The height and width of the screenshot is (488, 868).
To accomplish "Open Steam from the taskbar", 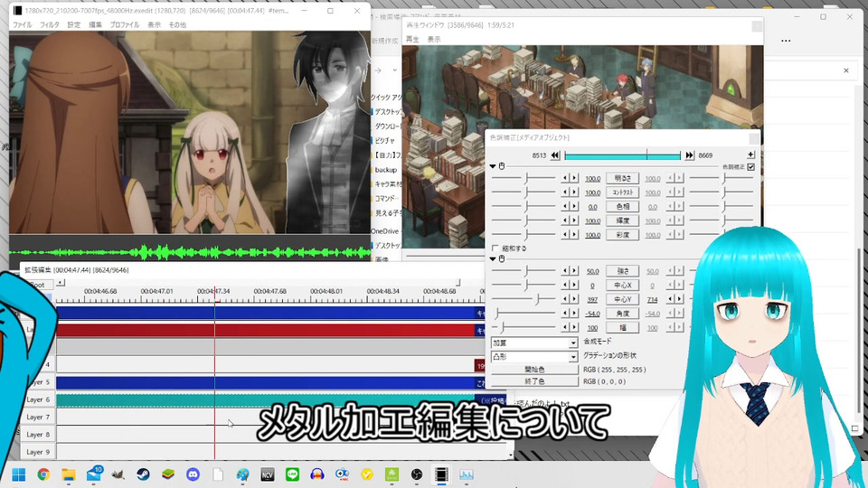I will pos(143,474).
